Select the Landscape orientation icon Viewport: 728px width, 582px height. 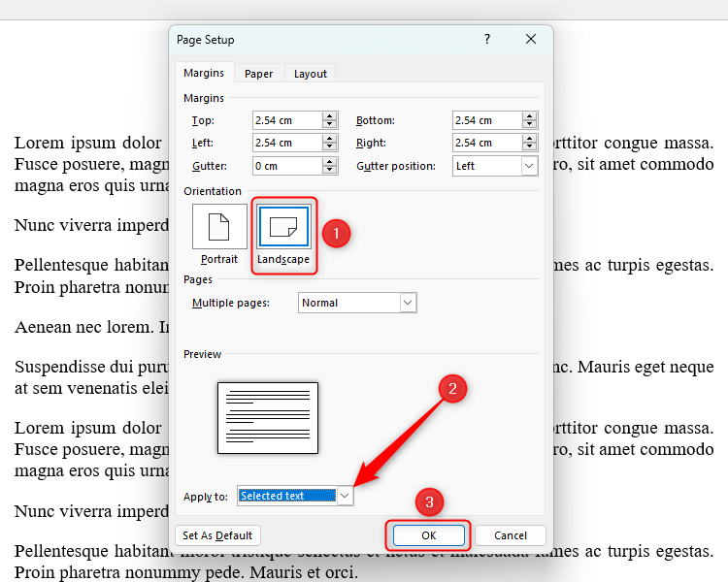click(283, 226)
